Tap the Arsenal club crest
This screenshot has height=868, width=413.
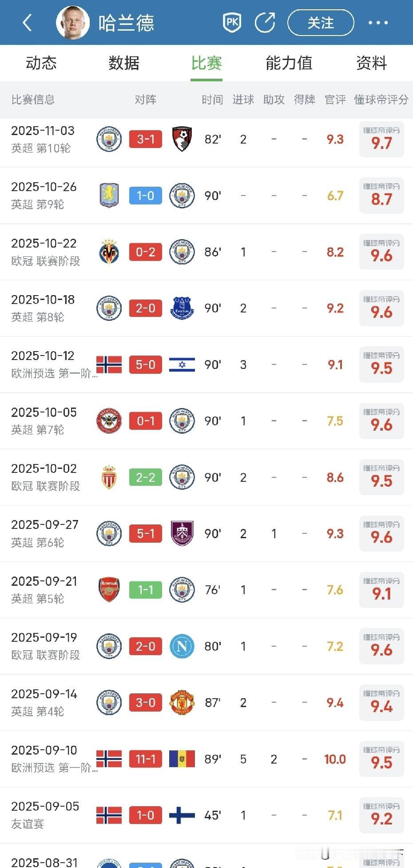pos(109,590)
